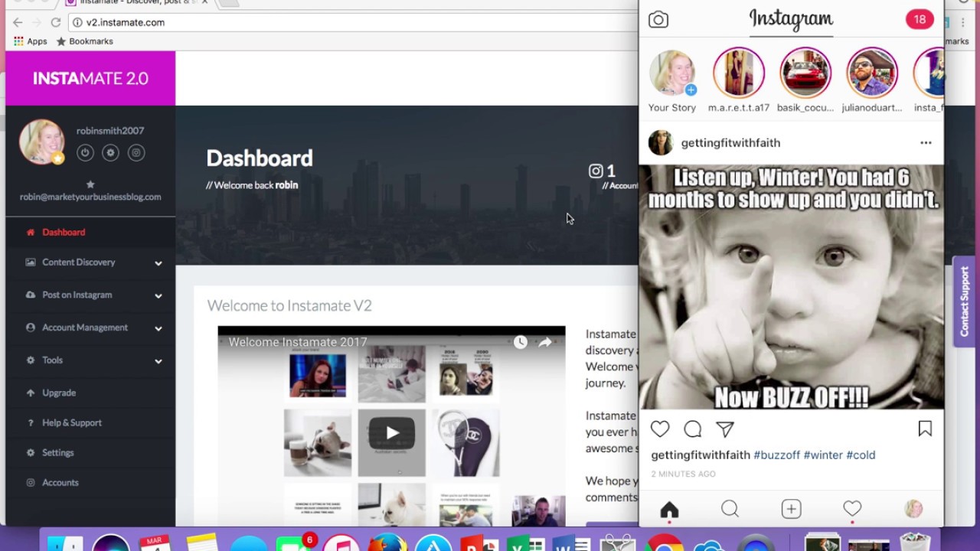
Task: Click new post plus icon
Action: pos(791,509)
